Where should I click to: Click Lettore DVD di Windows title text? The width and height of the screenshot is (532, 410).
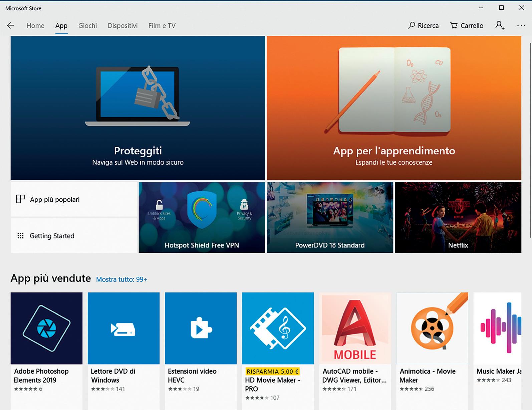[113, 376]
